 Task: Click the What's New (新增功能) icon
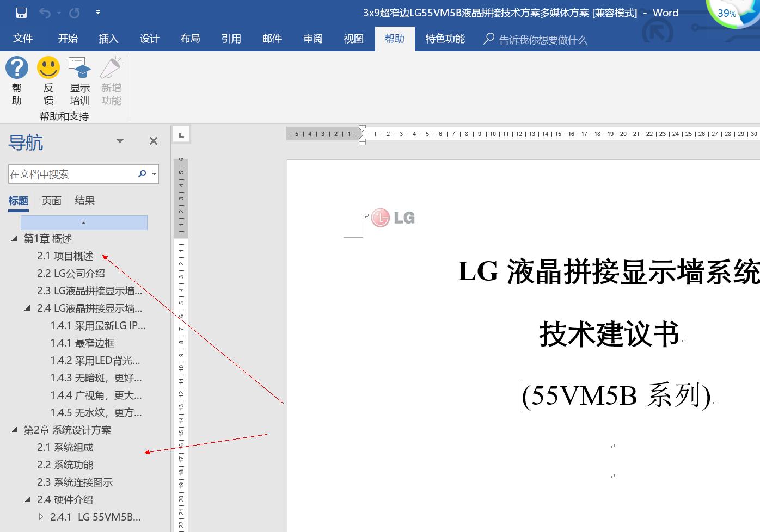click(x=112, y=68)
